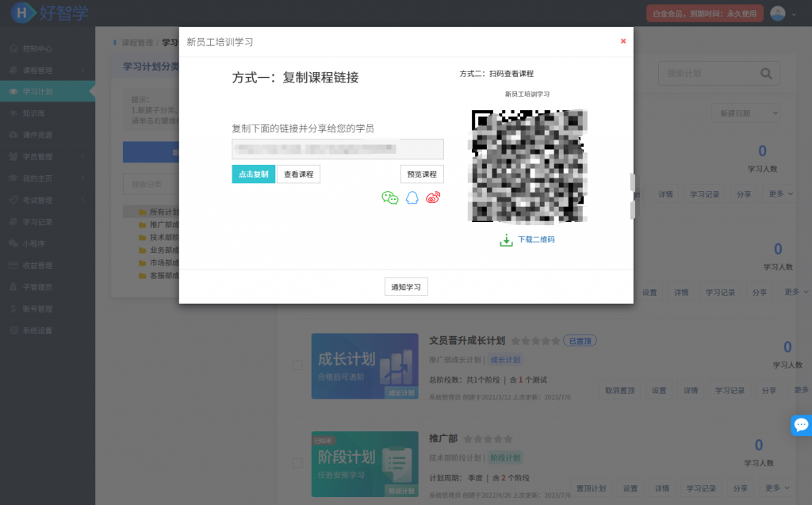Click the 成长计划 tag on 文员晋升成长计划
The width and height of the screenshot is (812, 505).
tap(505, 360)
